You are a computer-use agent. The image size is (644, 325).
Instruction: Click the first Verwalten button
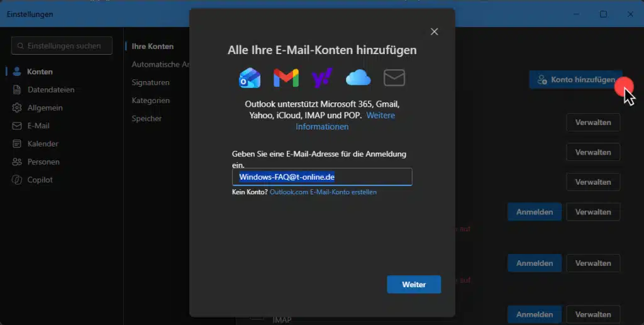click(593, 123)
